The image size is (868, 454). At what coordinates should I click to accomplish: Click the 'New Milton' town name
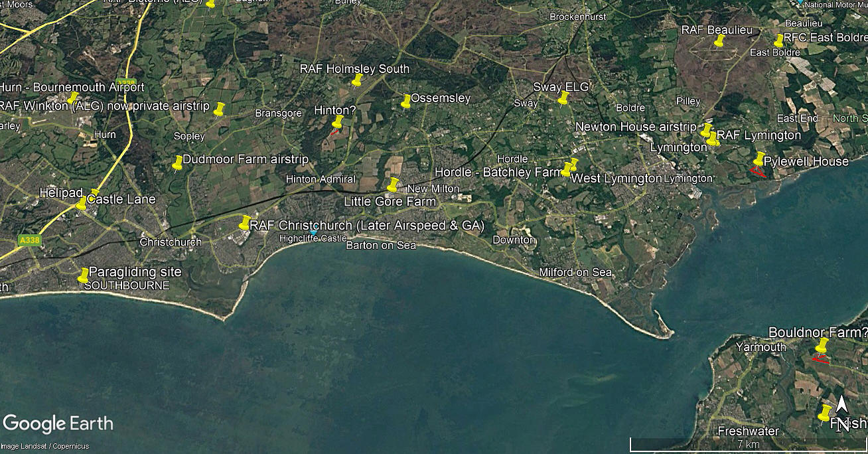click(433, 189)
